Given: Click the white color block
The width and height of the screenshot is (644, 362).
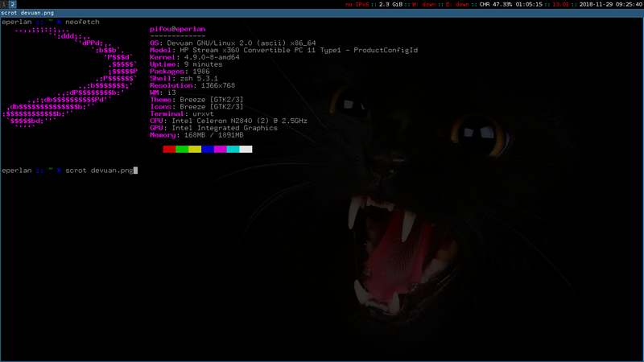Looking at the screenshot, I should click(246, 149).
